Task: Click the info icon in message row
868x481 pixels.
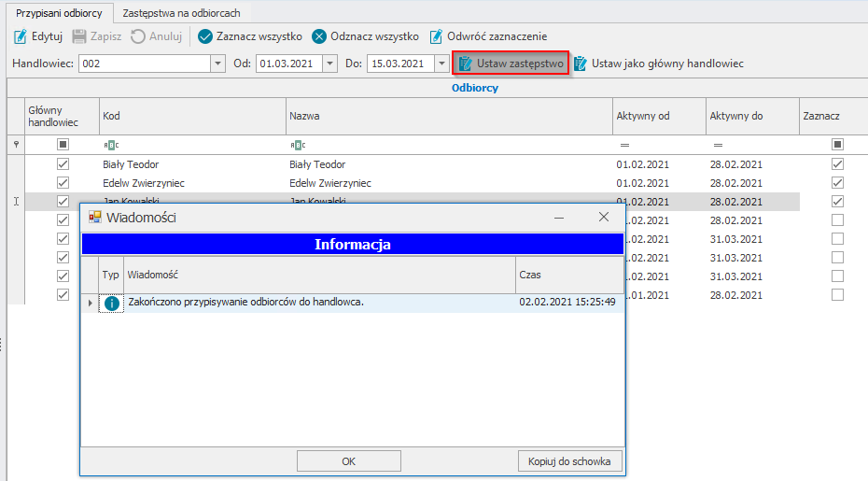Action: pos(112,303)
